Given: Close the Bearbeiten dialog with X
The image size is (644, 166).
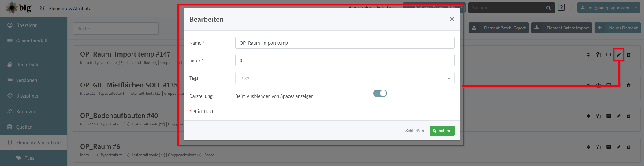Looking at the screenshot, I should click(x=452, y=19).
